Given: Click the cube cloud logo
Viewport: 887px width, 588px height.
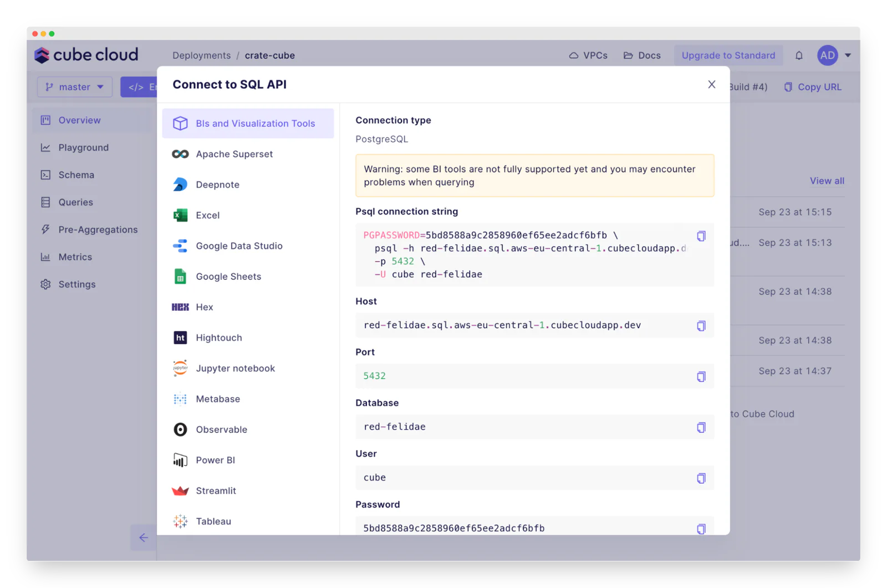Looking at the screenshot, I should coord(86,55).
